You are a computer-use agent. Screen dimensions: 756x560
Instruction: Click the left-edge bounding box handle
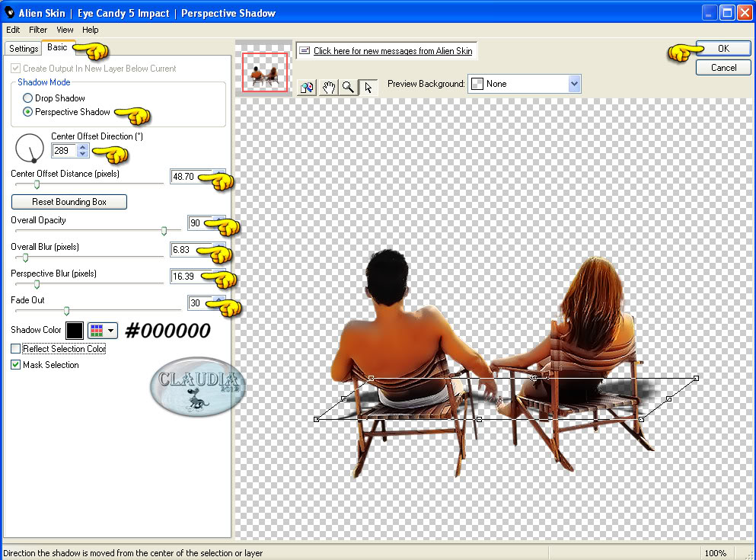click(344, 399)
